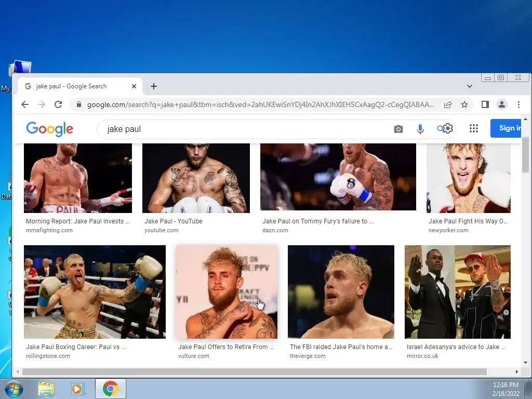Open the Jake Paul - YouTube image thumbnail

(x=196, y=178)
